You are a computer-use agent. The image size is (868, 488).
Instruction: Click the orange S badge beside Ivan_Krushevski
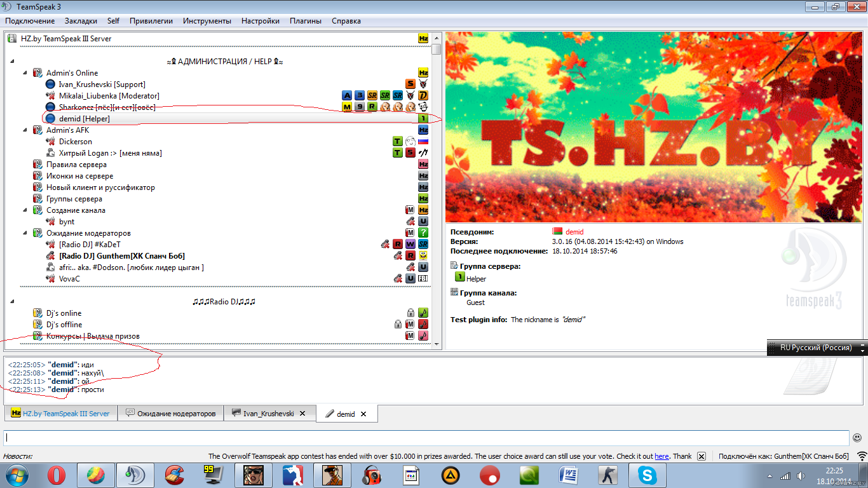pos(410,84)
